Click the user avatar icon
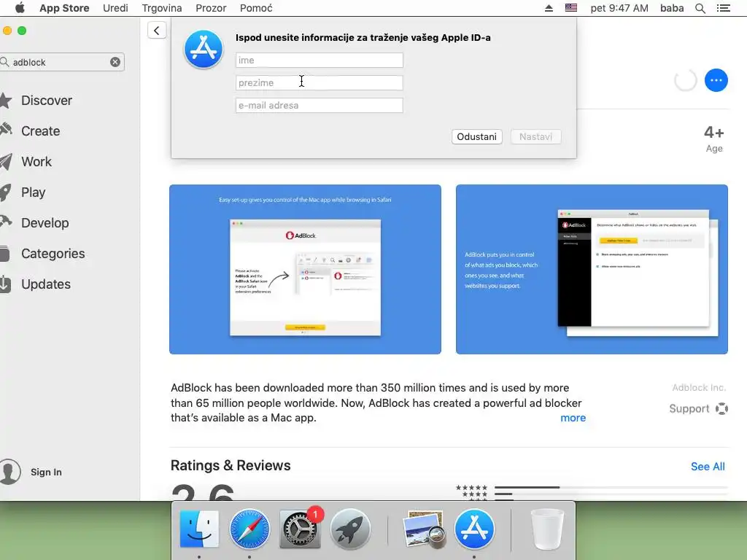747x560 pixels. click(x=9, y=472)
